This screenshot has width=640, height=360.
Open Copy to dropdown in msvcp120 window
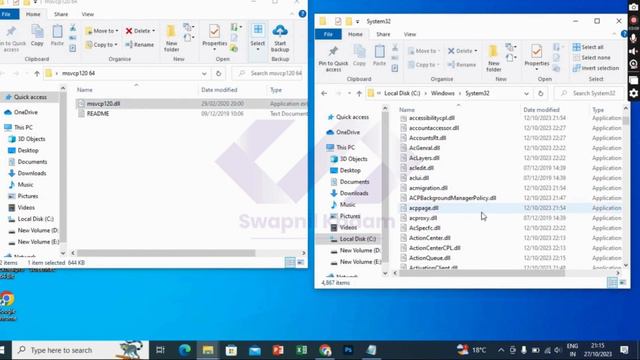point(101,44)
